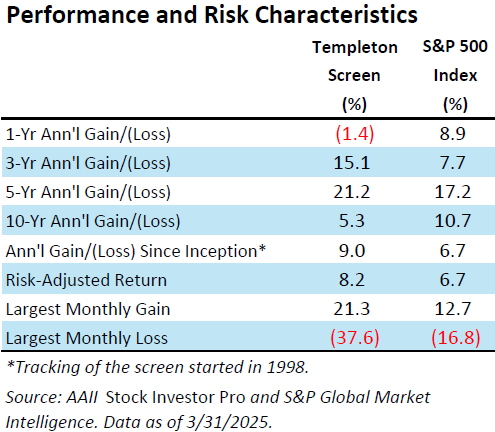Click the Largest Monthly Gain row label
Viewport: 495px width, 432px height.
coord(88,309)
